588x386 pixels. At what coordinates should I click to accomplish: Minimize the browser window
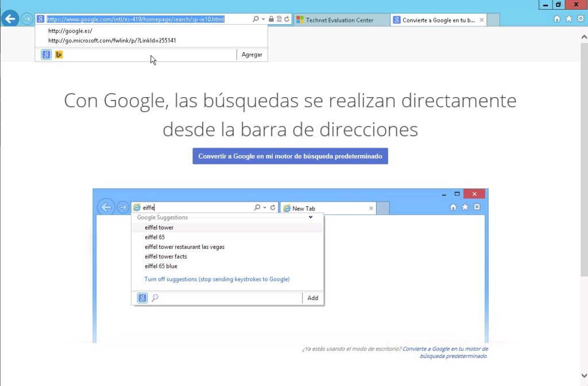tap(546, 5)
